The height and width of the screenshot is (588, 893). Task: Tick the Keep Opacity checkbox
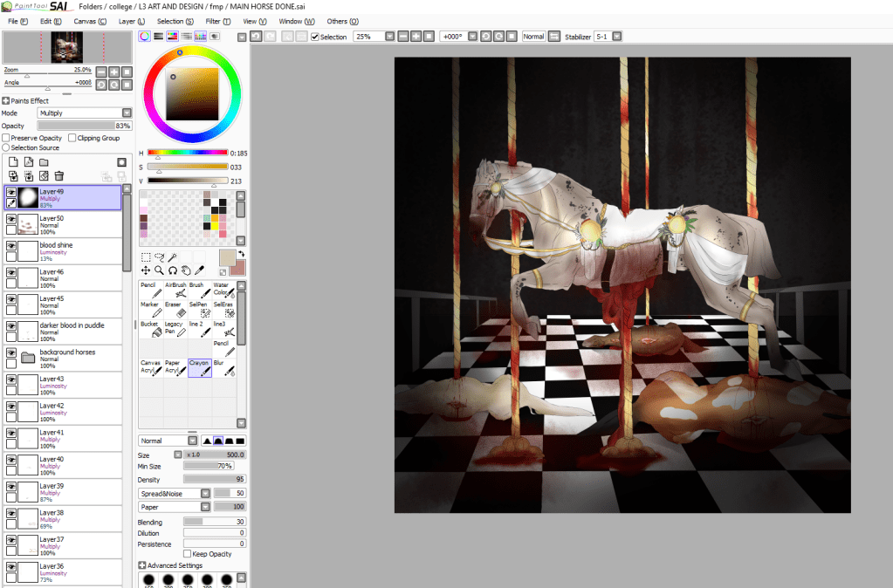188,554
